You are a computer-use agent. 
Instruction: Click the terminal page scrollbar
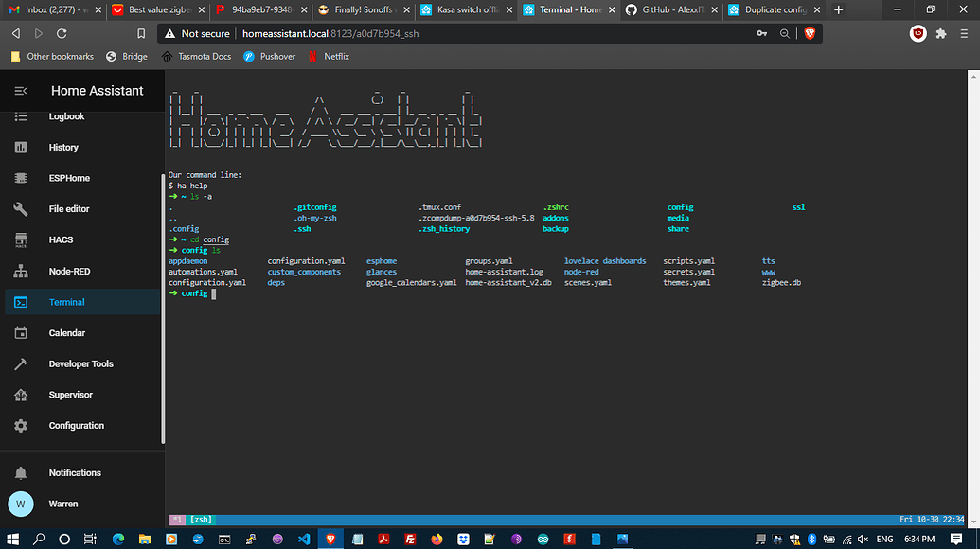(973, 298)
